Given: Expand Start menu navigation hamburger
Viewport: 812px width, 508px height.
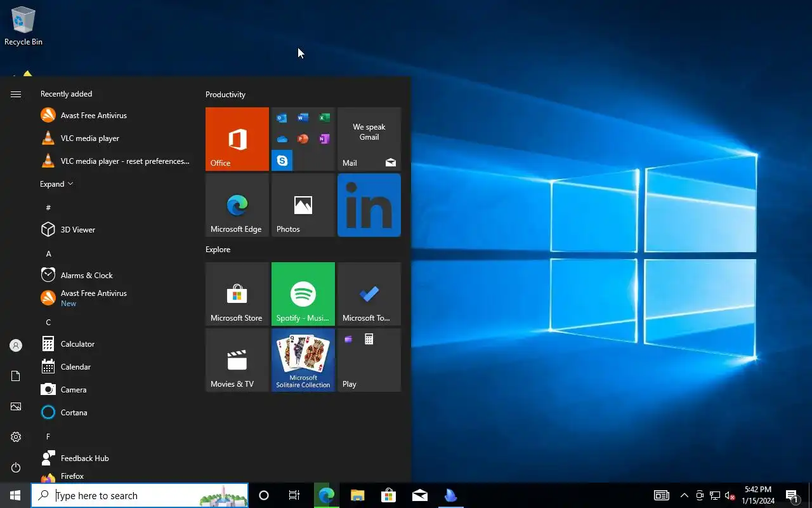Looking at the screenshot, I should (x=16, y=94).
